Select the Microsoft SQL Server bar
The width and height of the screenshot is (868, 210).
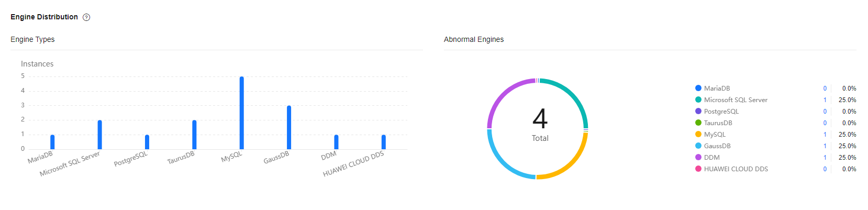click(100, 135)
